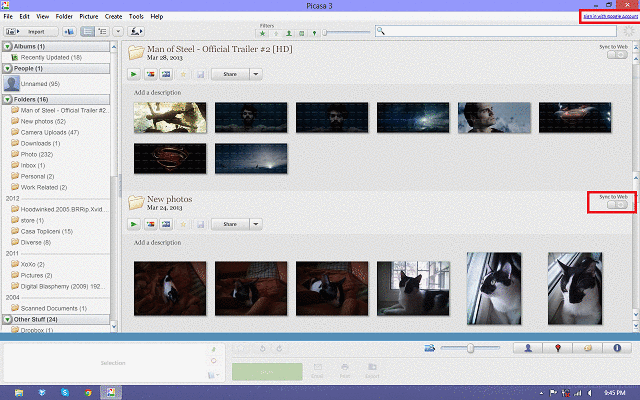This screenshot has height=400, width=640.
Task: Adjust the thumbnail size slider
Action: coord(470,348)
